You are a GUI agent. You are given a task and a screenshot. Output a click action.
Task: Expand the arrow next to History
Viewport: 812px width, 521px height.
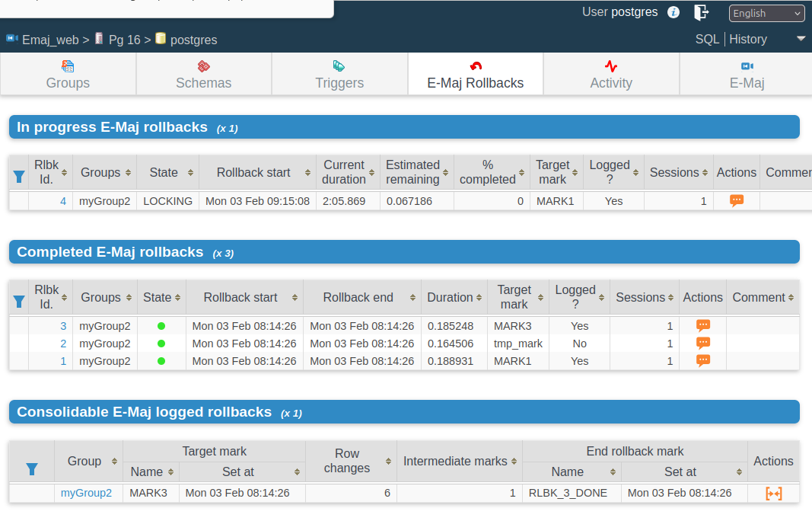(801, 39)
